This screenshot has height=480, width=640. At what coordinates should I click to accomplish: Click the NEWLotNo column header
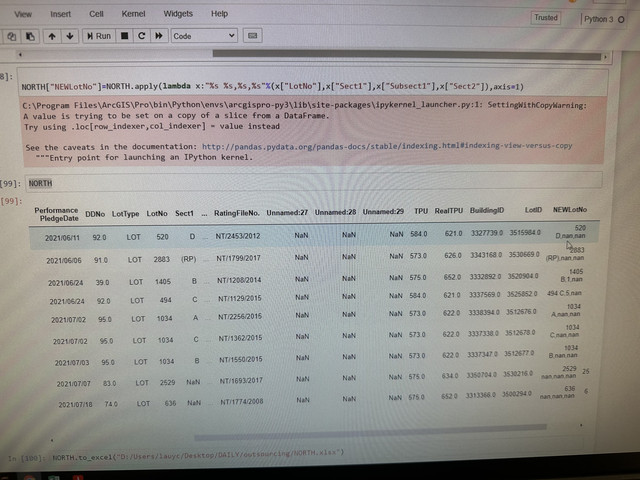point(570,209)
